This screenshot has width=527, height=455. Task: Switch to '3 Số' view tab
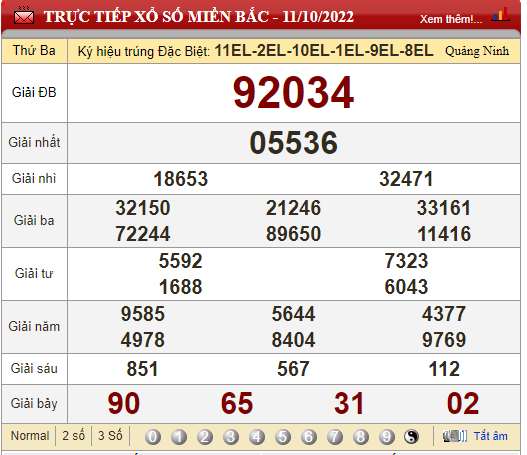tap(110, 436)
